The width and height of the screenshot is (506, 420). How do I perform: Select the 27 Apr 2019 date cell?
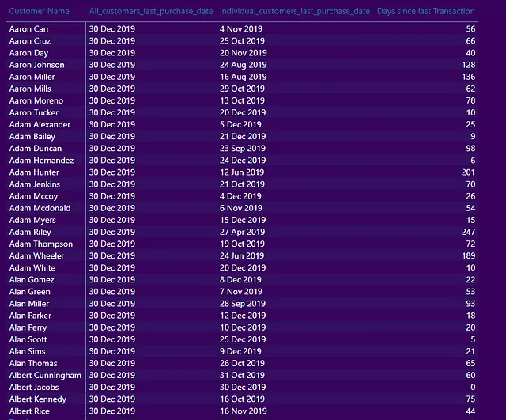pyautogui.click(x=243, y=232)
